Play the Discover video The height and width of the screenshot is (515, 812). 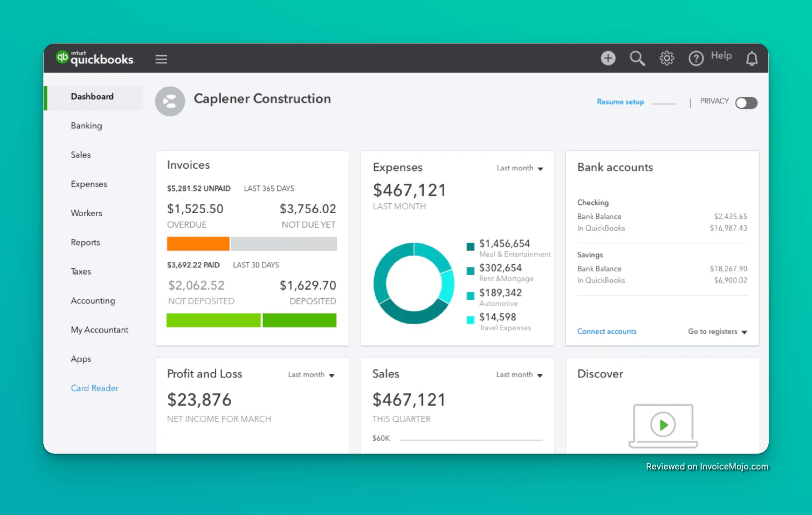[663, 425]
